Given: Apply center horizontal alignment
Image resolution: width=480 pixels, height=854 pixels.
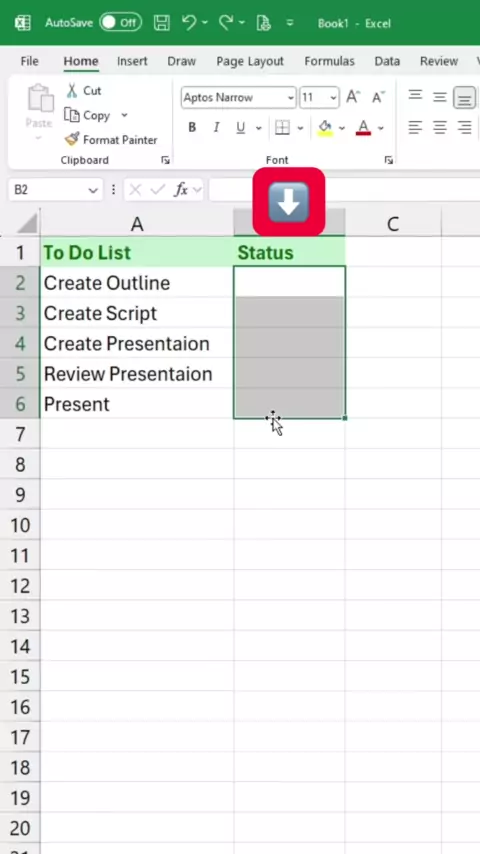Looking at the screenshot, I should tap(440, 128).
